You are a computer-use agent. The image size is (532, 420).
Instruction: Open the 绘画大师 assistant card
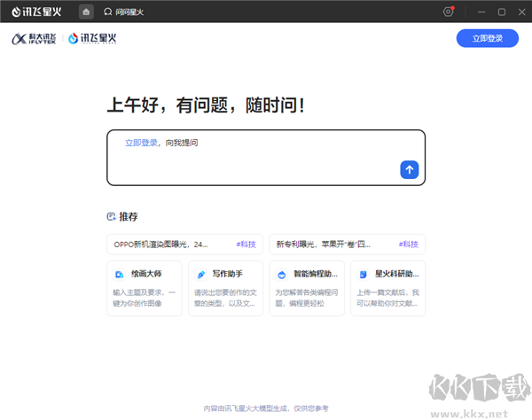(x=145, y=288)
